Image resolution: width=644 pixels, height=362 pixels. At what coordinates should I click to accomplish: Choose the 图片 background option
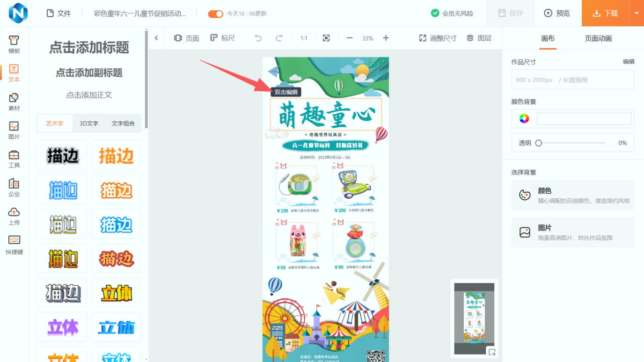(573, 232)
